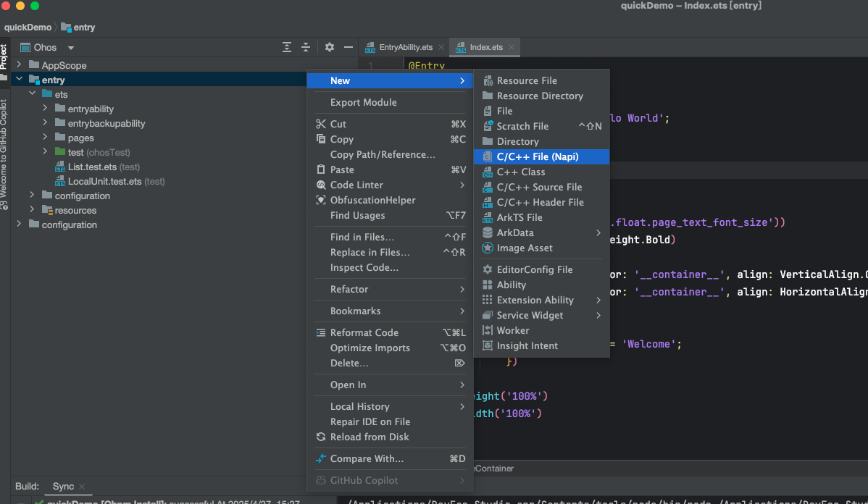
Task: Expand configuration folder under entry
Action: [x=32, y=196]
